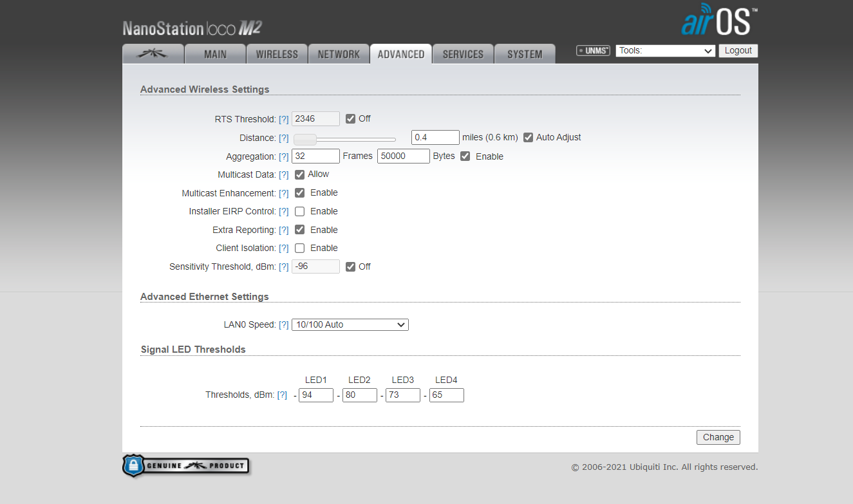The image size is (853, 504).
Task: Switch to the WIRELESS tab
Action: [277, 54]
